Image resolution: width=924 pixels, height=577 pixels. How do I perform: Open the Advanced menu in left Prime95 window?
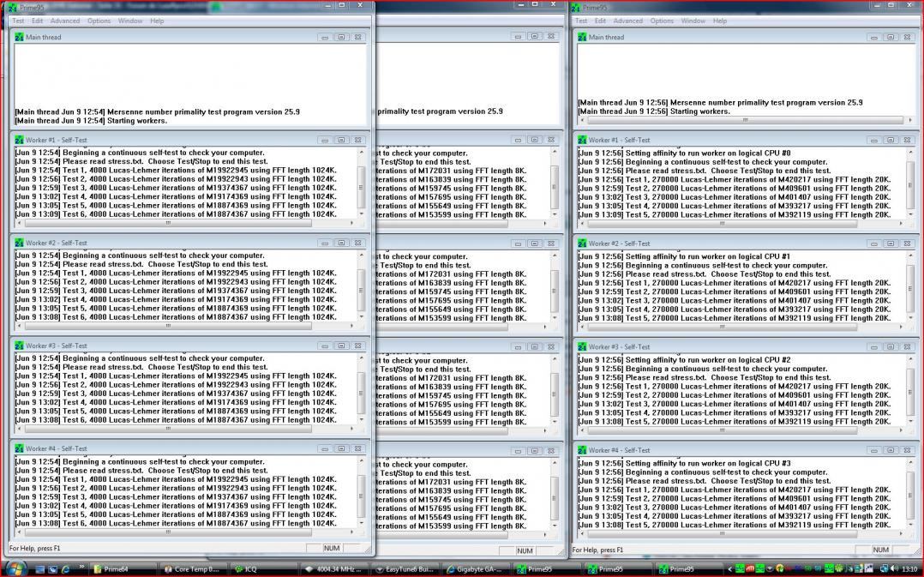point(65,21)
